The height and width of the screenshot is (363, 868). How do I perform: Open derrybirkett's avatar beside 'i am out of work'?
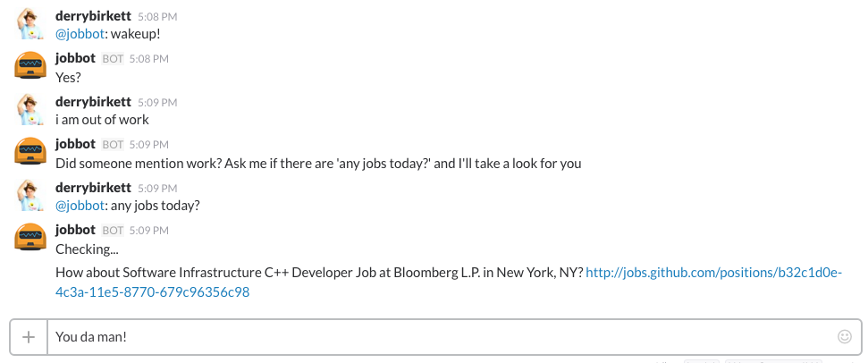click(x=29, y=109)
